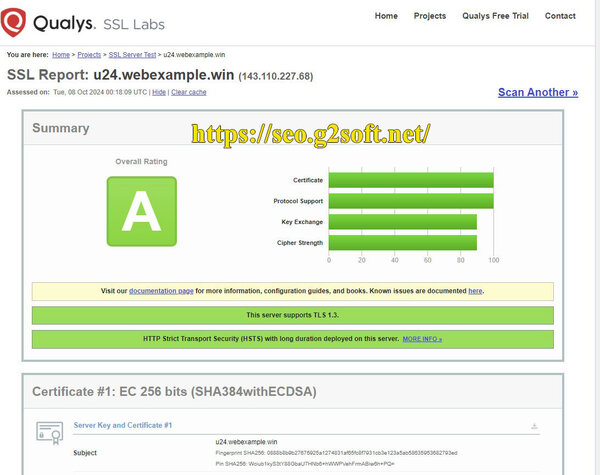
Task: Open the Contact navigation menu item
Action: click(560, 16)
